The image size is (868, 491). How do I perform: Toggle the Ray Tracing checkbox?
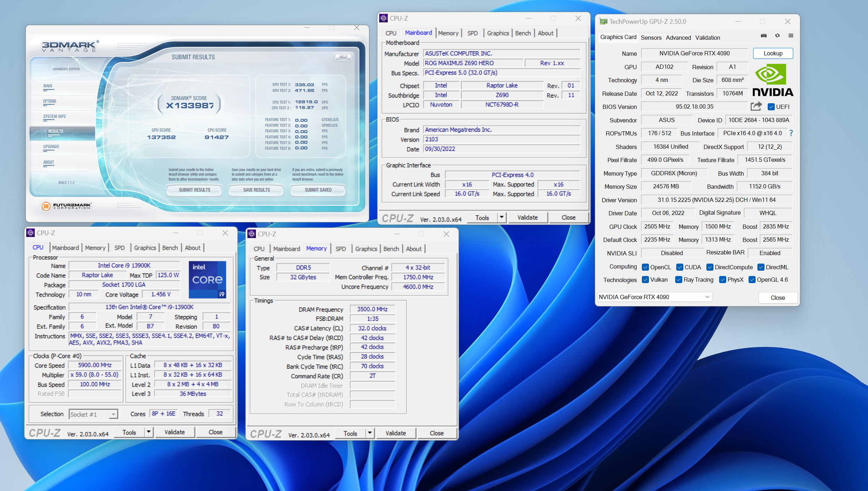679,280
